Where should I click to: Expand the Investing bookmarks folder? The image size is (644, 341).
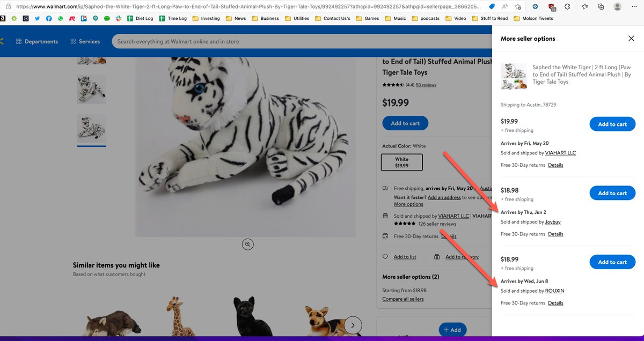click(x=206, y=18)
